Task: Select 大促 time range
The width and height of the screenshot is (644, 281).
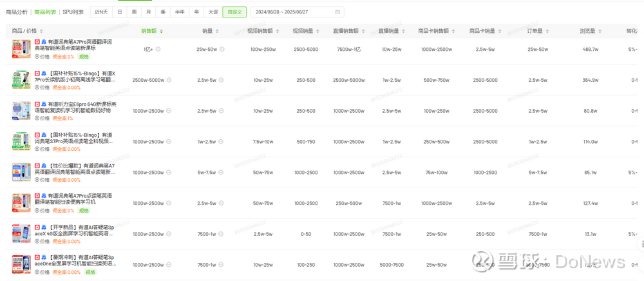Action: point(213,12)
